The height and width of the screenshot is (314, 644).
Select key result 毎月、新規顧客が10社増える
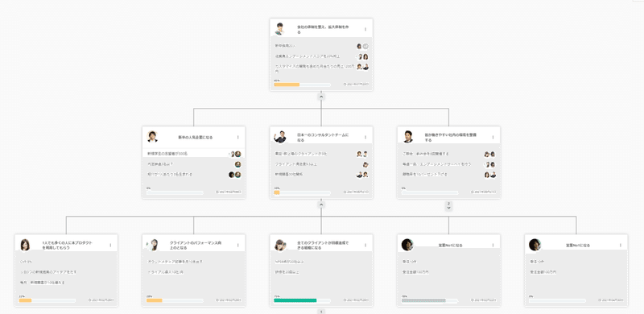tap(43, 283)
